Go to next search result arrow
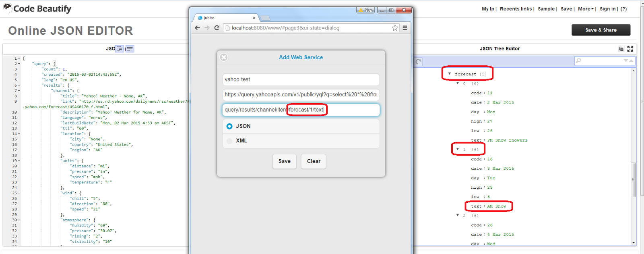 pyautogui.click(x=625, y=61)
